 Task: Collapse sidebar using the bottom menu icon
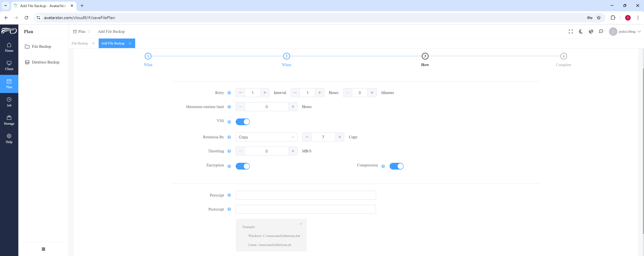[43, 249]
